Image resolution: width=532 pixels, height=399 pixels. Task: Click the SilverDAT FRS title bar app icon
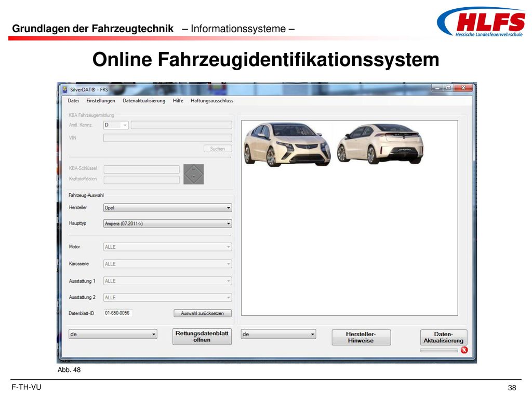pyautogui.click(x=65, y=89)
